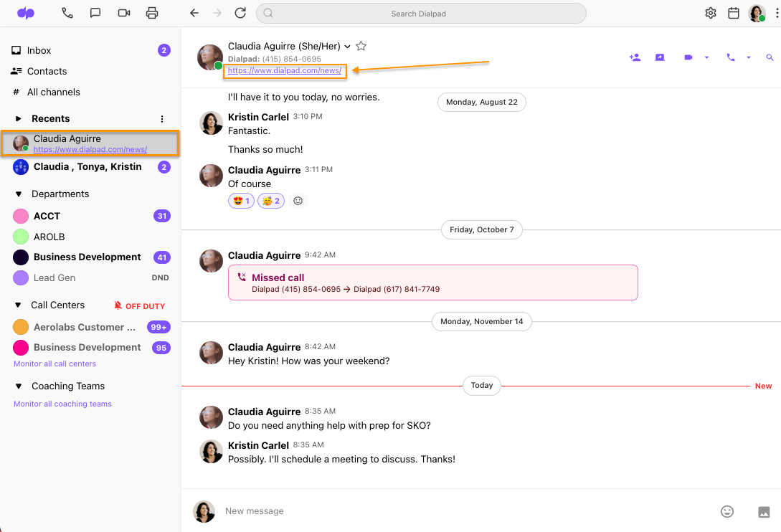
Task: Click the Missed call card
Action: click(433, 282)
